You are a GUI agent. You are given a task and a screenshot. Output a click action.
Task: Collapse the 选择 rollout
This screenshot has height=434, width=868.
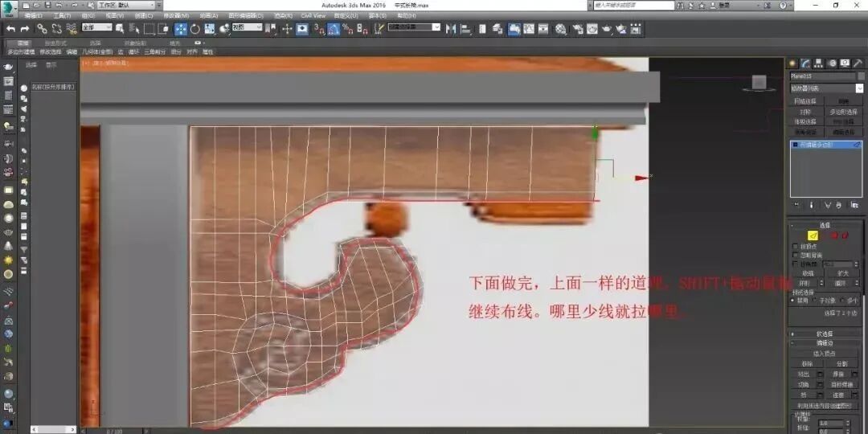click(x=825, y=225)
